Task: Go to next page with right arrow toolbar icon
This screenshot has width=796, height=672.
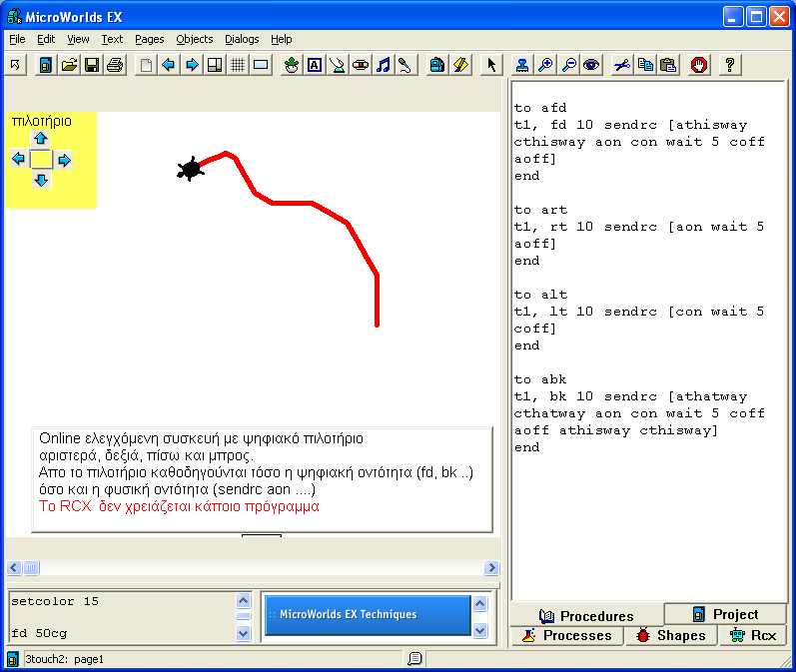Action: pos(192,65)
